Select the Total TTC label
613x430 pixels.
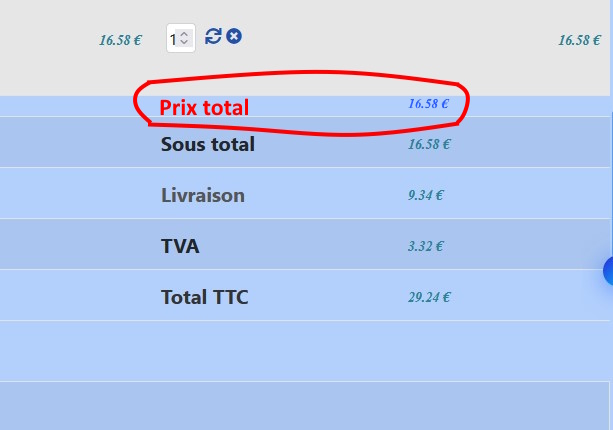[205, 297]
